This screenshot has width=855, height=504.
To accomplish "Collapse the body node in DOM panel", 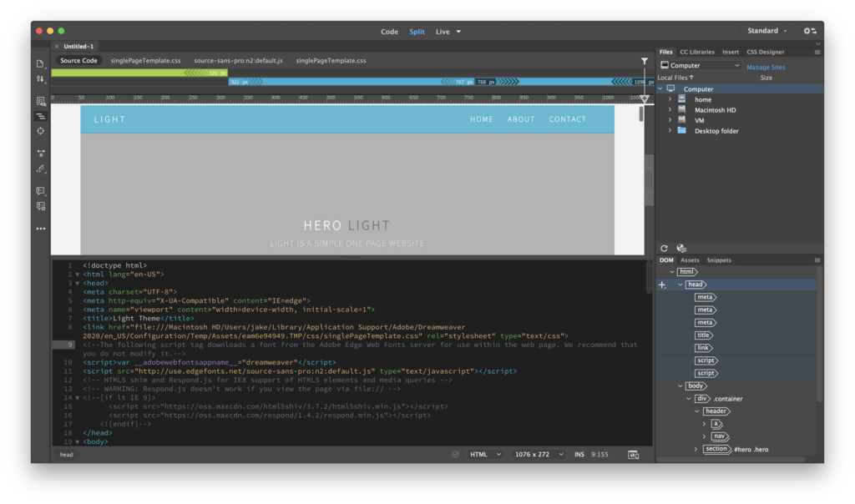I will click(680, 386).
